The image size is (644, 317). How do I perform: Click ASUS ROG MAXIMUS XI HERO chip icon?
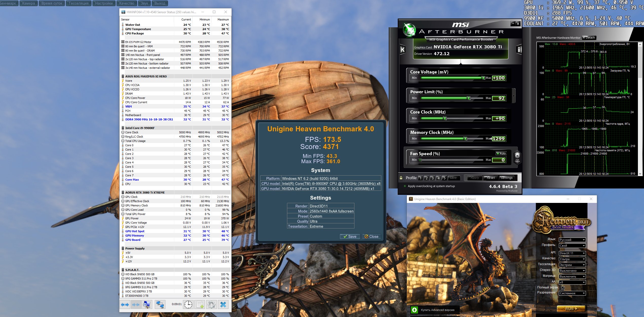click(x=123, y=76)
